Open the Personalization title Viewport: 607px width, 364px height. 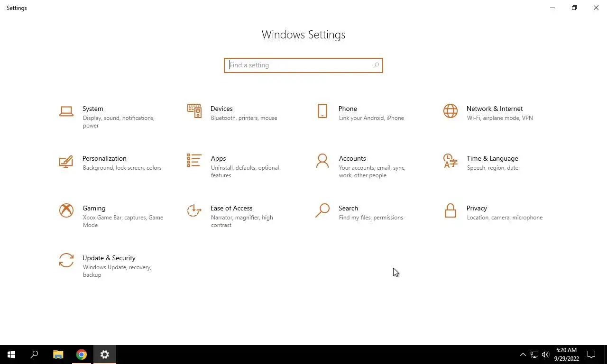(x=104, y=158)
